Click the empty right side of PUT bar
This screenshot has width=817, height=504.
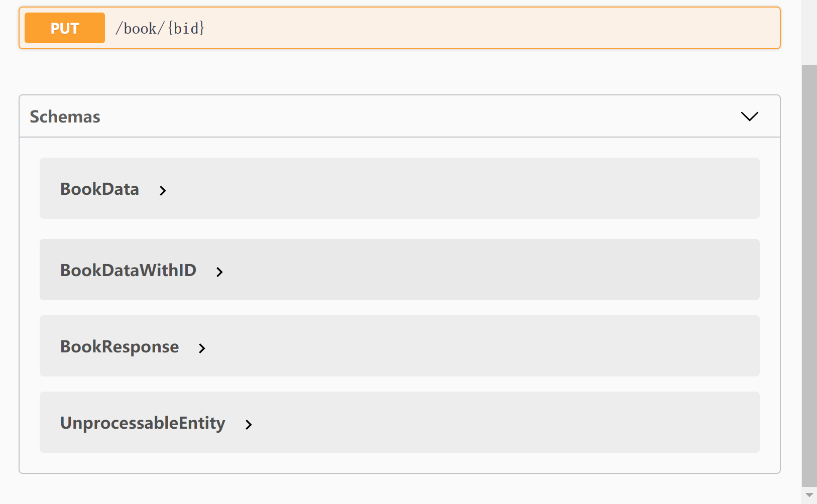tap(502, 28)
